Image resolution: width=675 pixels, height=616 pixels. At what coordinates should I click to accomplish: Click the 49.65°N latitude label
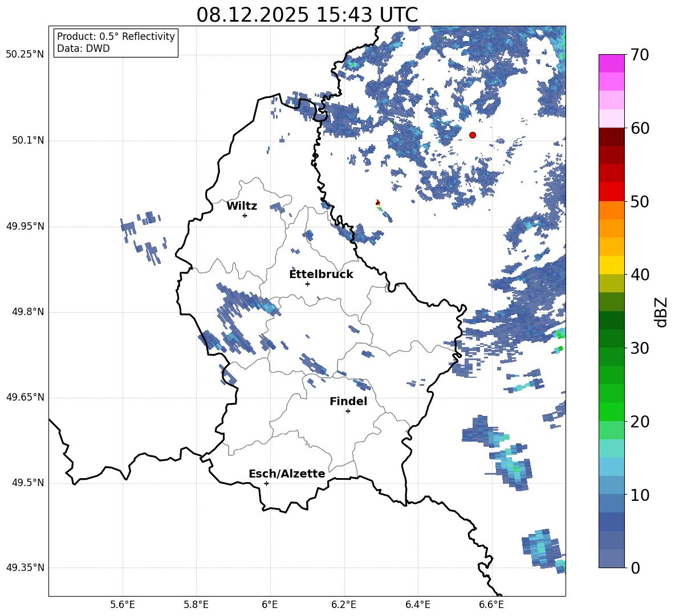pos(25,397)
